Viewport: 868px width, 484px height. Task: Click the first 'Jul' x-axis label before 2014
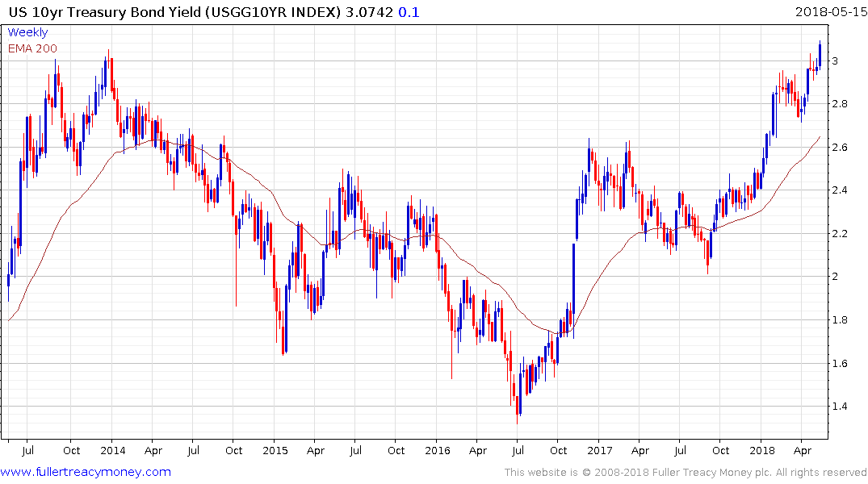pos(27,450)
